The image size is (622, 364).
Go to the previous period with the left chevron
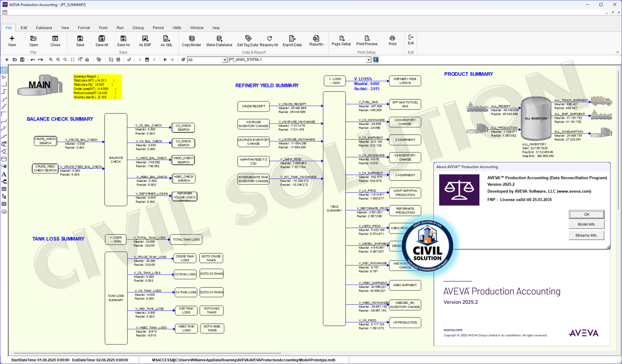(x=140, y=60)
